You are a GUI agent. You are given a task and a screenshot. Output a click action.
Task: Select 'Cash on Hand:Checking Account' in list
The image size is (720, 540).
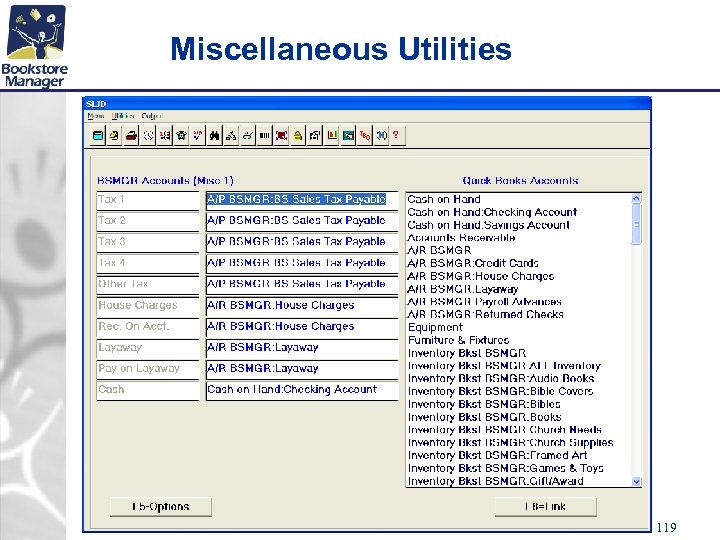click(492, 212)
